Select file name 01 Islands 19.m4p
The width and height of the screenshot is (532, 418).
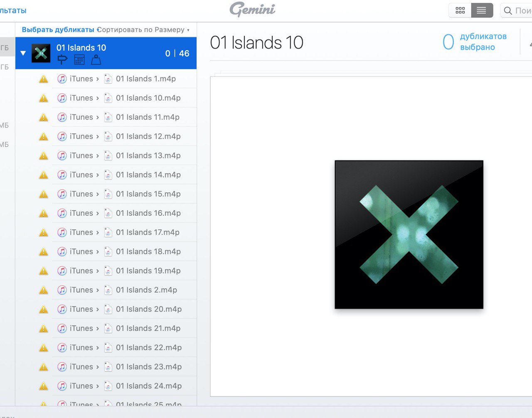[x=148, y=270]
